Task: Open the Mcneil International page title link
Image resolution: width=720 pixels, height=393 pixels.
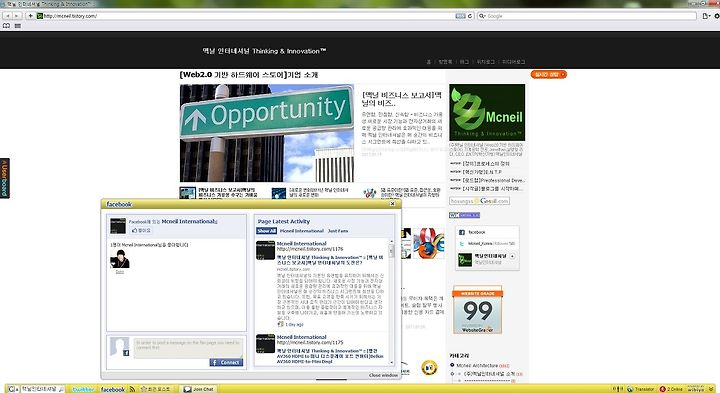Action: tap(189, 221)
